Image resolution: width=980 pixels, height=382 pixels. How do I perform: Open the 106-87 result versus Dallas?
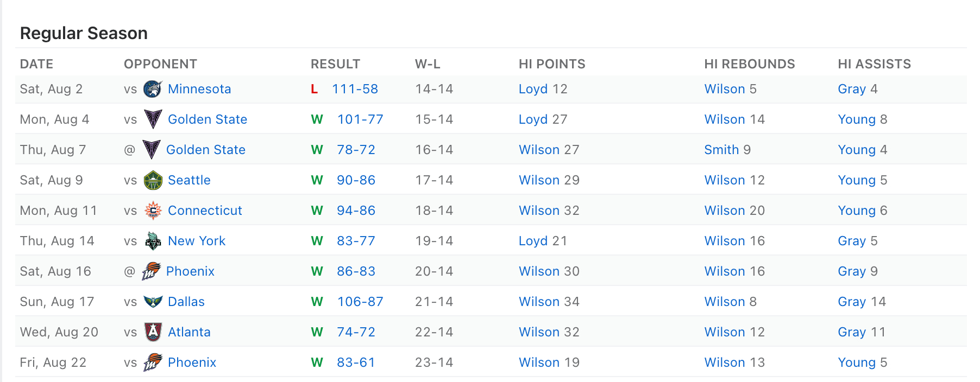point(360,302)
